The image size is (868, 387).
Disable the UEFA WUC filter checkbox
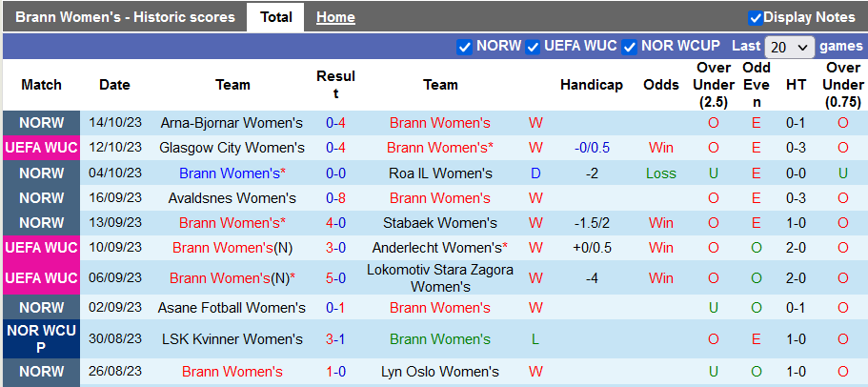[534, 47]
